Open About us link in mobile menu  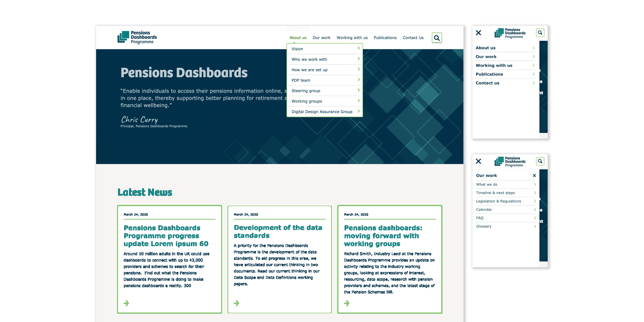point(485,48)
